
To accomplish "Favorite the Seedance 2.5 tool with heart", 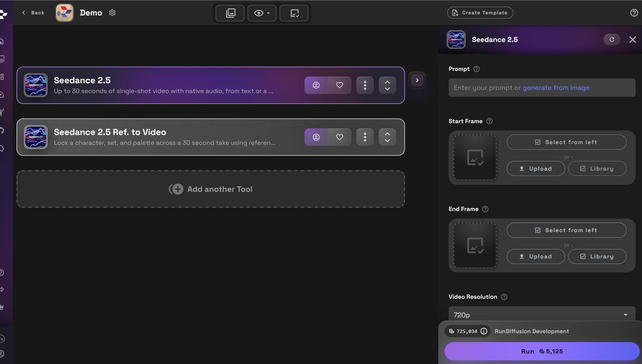I will coord(340,85).
